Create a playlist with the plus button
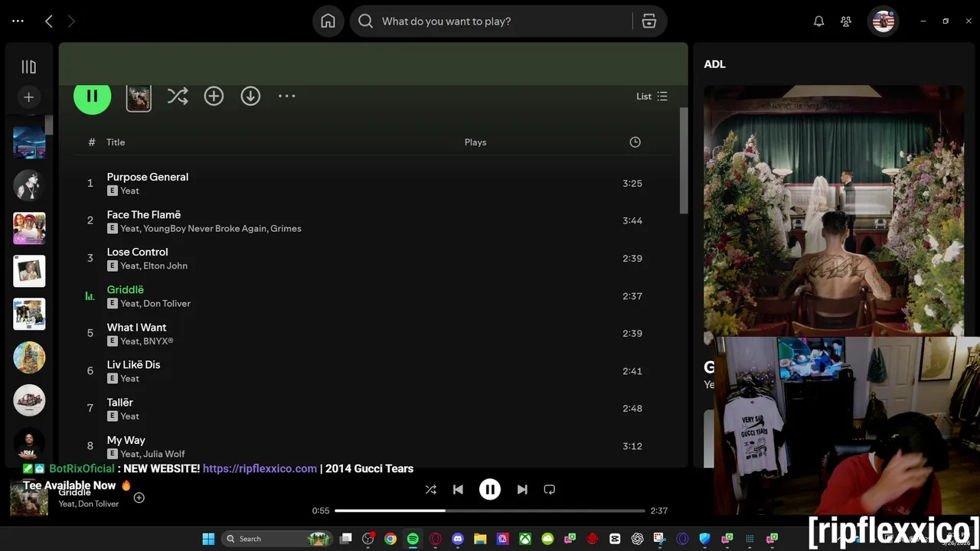 point(29,97)
